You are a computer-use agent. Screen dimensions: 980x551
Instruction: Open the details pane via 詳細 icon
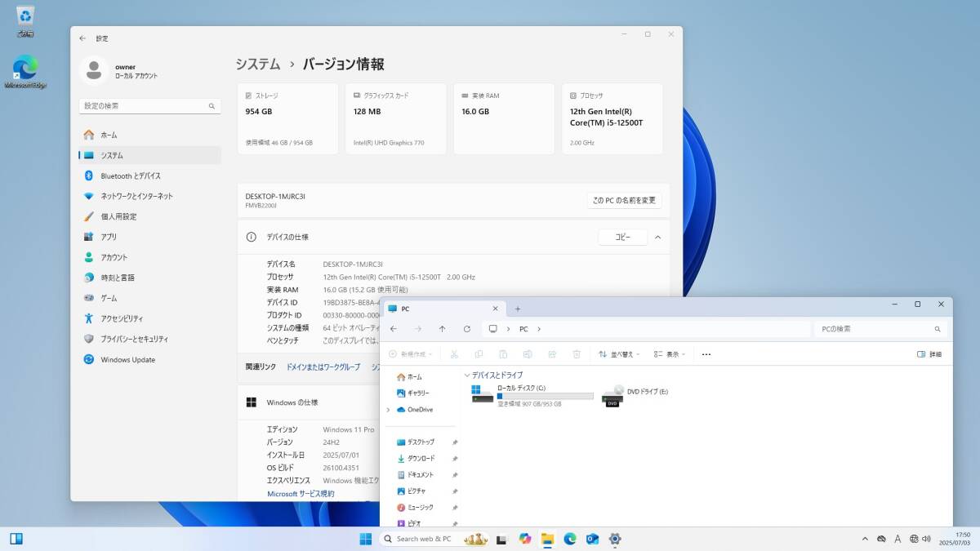pyautogui.click(x=928, y=353)
